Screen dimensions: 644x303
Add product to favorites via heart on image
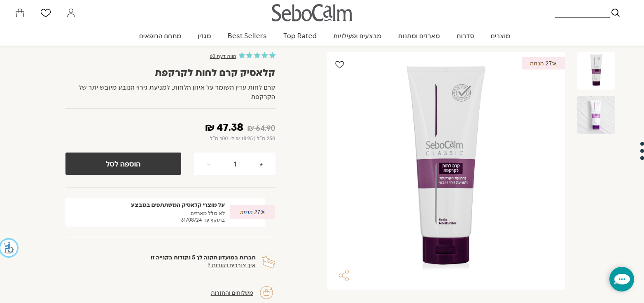click(340, 65)
